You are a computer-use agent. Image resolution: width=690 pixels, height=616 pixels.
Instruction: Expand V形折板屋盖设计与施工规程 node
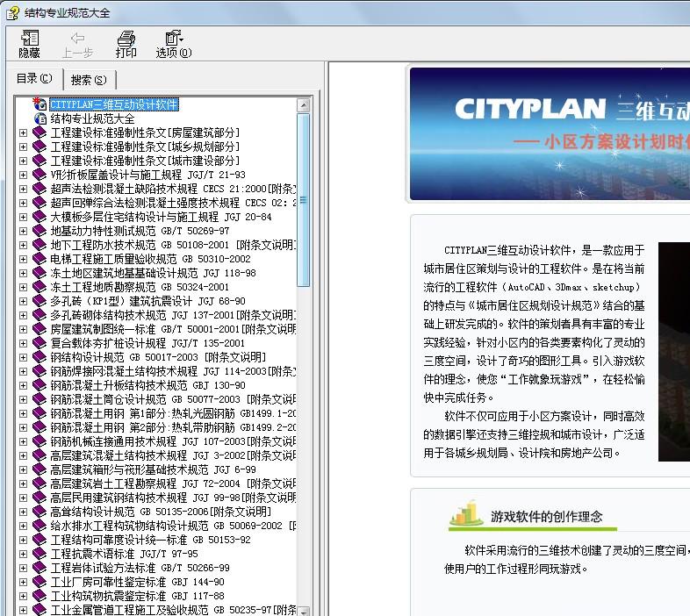(x=24, y=175)
